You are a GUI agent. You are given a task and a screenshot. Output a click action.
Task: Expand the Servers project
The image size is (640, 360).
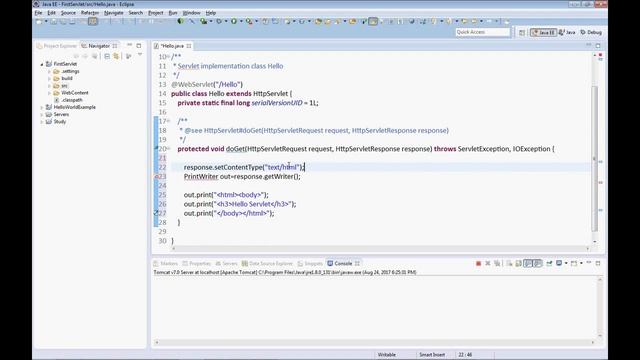[x=42, y=115]
